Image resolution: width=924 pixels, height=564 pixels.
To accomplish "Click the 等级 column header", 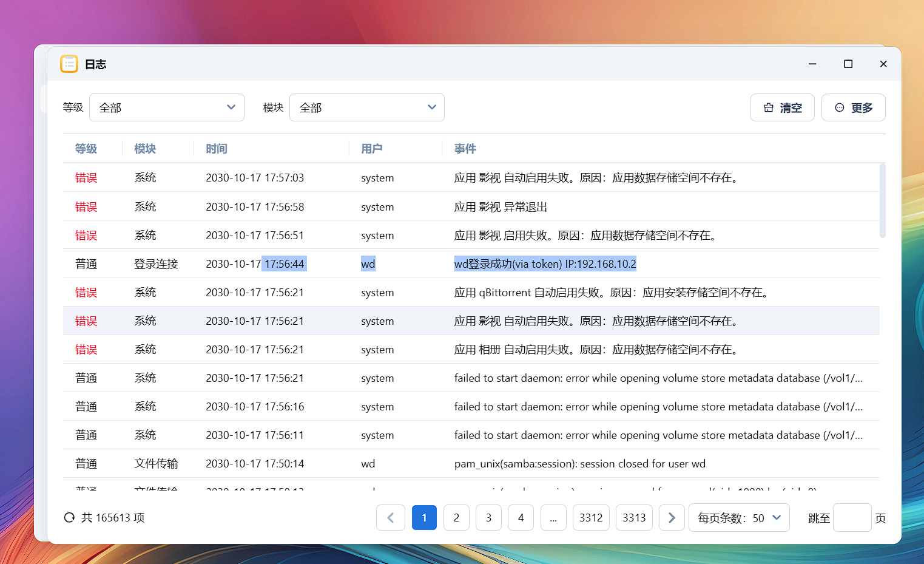I will (86, 149).
